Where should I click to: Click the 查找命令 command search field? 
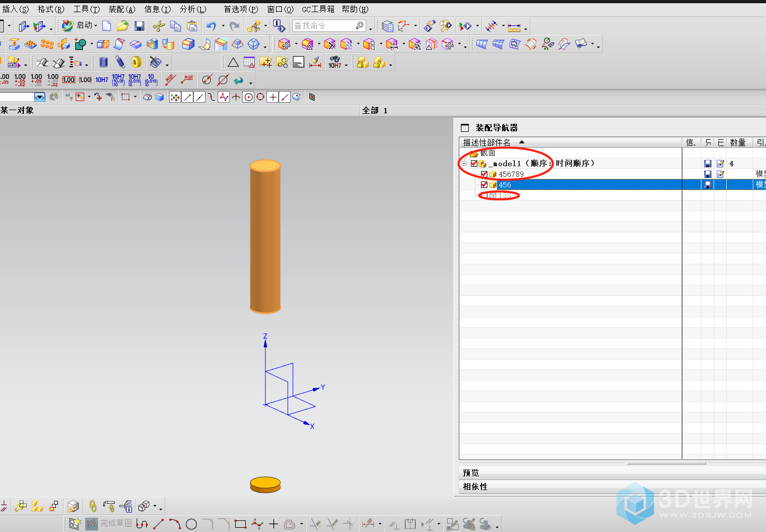329,26
